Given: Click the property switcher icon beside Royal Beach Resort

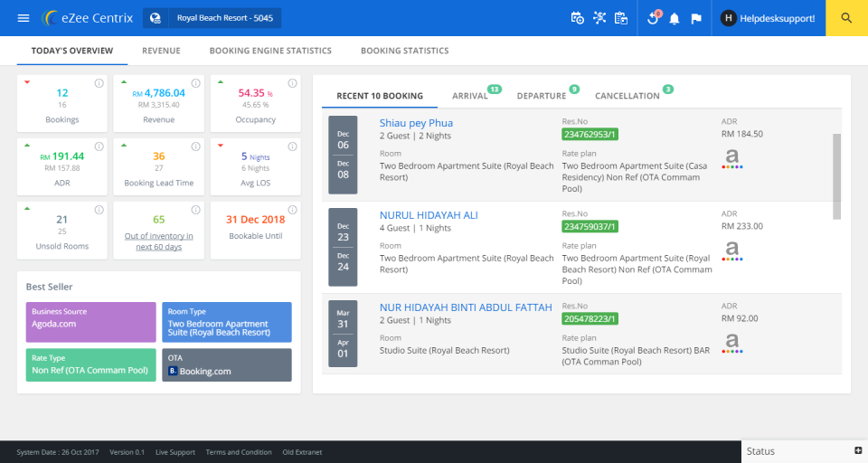Looking at the screenshot, I should click(x=156, y=18).
